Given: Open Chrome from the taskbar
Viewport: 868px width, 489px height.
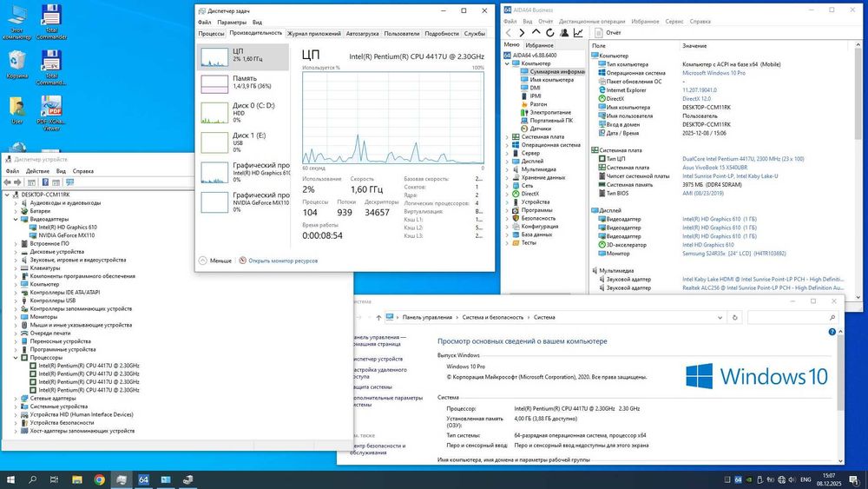Looking at the screenshot, I should [99, 479].
